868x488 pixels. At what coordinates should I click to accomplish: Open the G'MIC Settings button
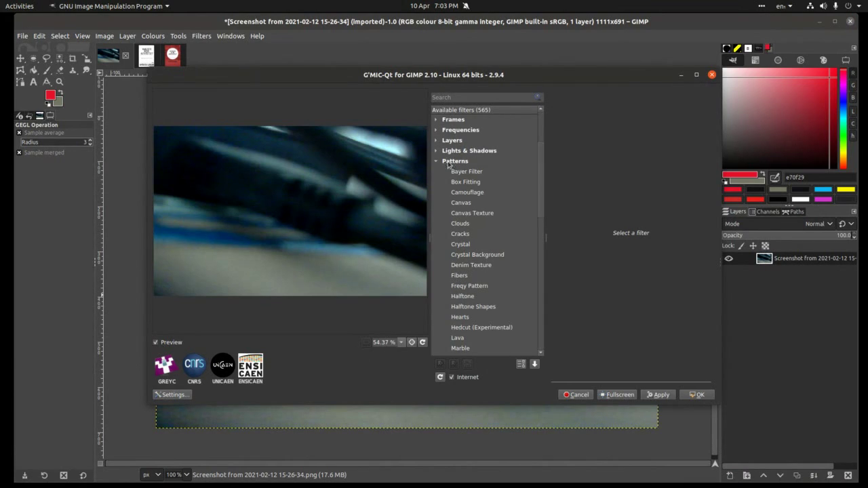tap(172, 394)
